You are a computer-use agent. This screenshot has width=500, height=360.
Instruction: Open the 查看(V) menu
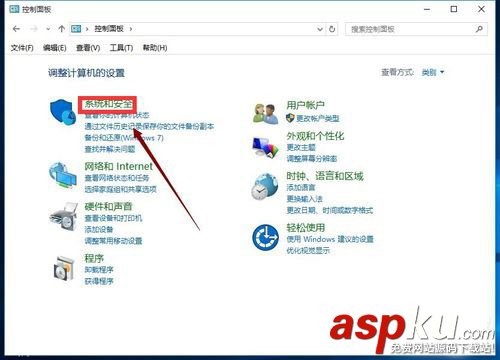click(x=88, y=48)
